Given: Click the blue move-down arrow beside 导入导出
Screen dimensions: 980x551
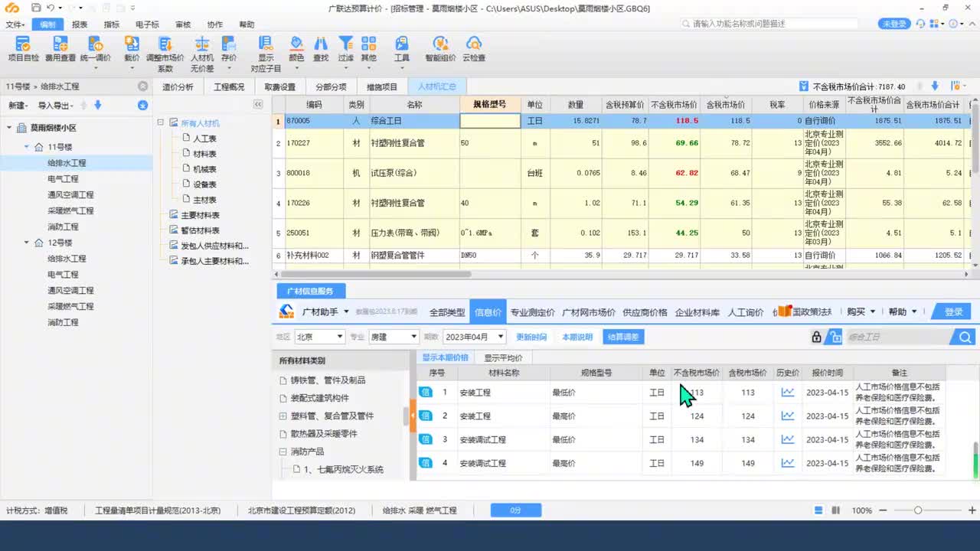Looking at the screenshot, I should (x=97, y=105).
